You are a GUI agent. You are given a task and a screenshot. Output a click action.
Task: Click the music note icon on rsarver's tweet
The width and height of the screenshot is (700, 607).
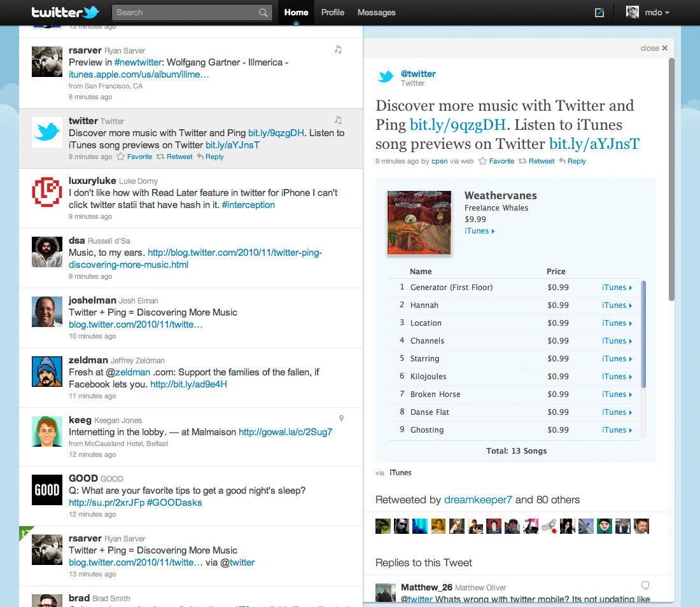coord(338,49)
